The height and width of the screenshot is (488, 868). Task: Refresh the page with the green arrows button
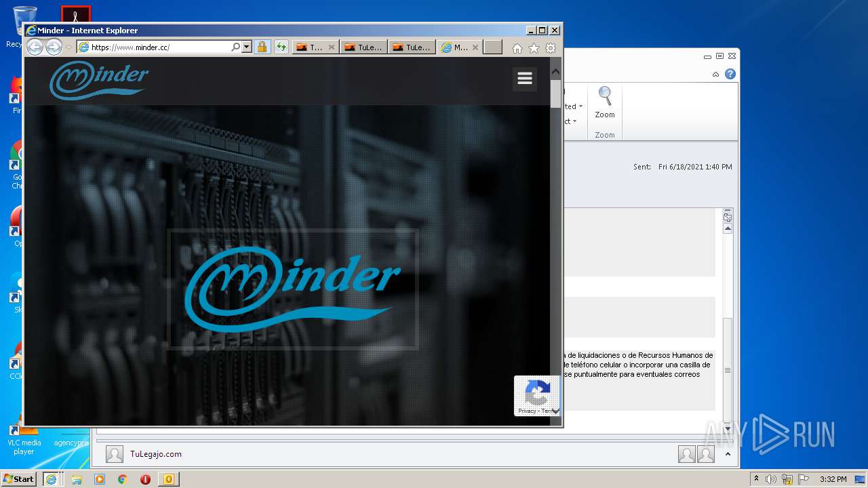pyautogui.click(x=281, y=47)
